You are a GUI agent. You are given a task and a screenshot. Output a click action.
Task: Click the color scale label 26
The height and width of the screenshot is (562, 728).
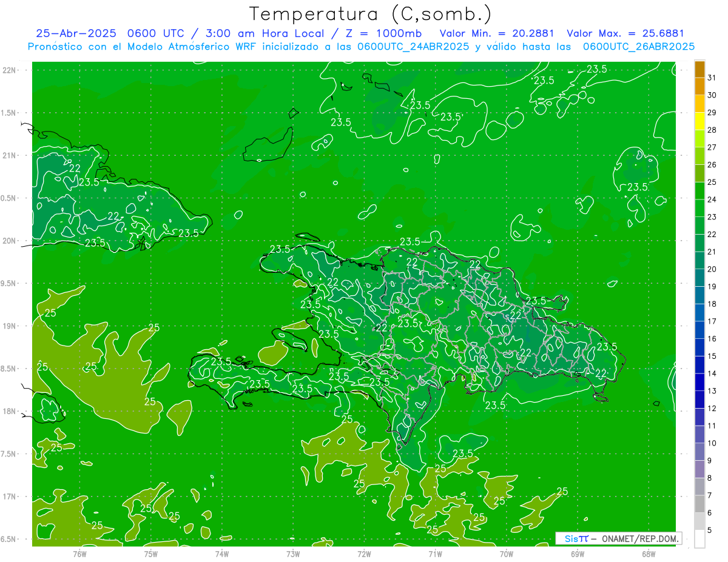coord(712,165)
